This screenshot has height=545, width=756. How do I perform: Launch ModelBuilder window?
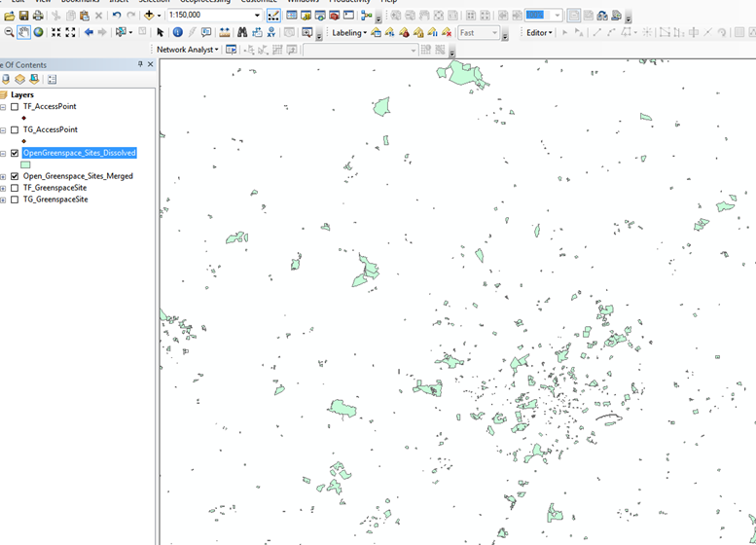pyautogui.click(x=367, y=16)
